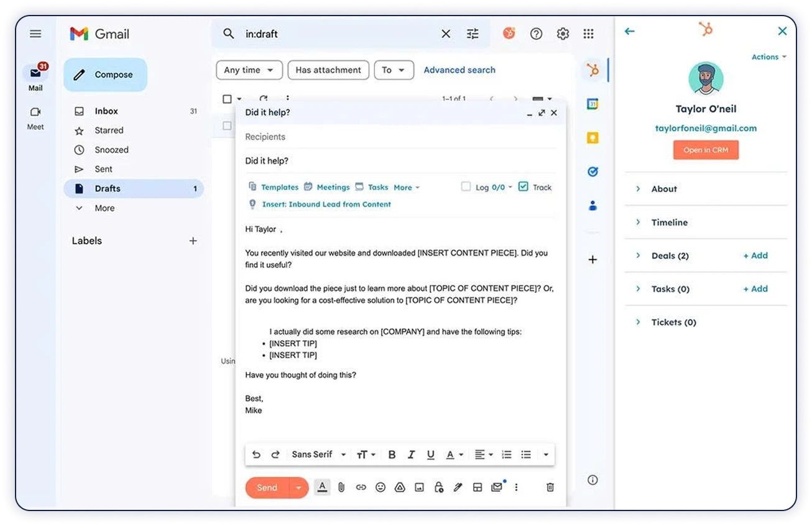Toggle confidential mode lock icon

coord(439,487)
